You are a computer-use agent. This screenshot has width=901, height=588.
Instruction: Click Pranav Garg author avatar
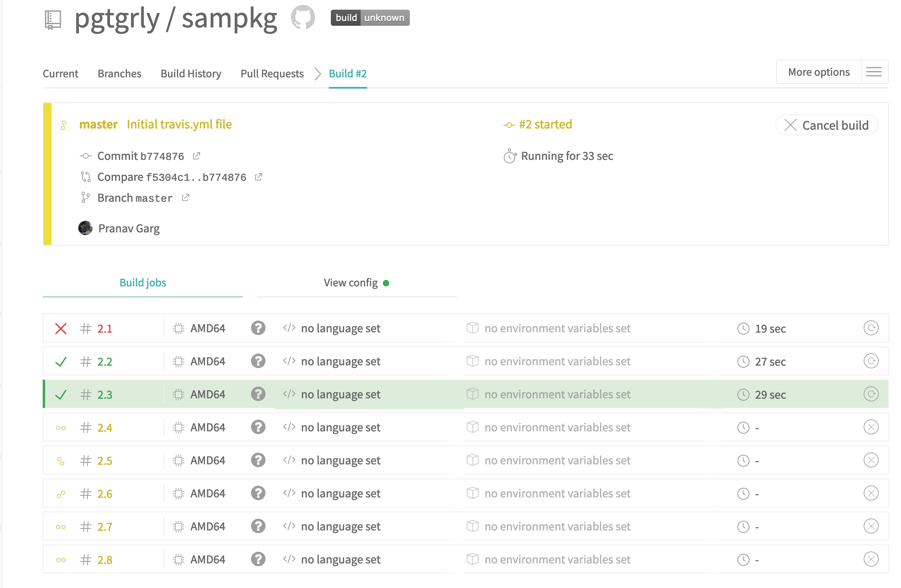[85, 228]
